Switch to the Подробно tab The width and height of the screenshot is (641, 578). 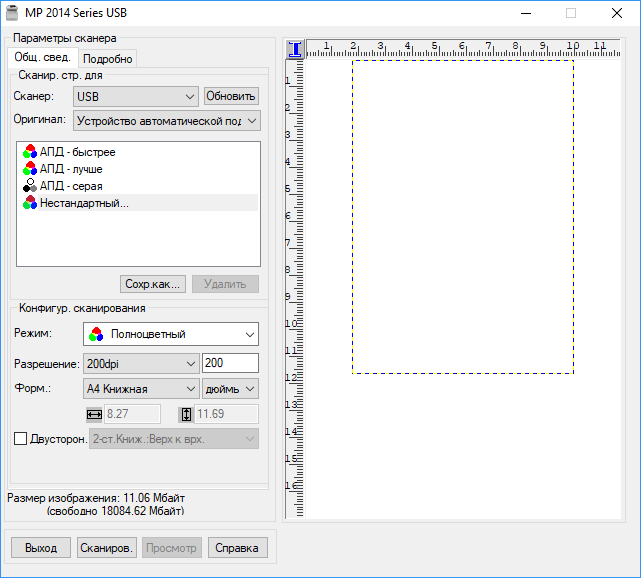click(108, 59)
